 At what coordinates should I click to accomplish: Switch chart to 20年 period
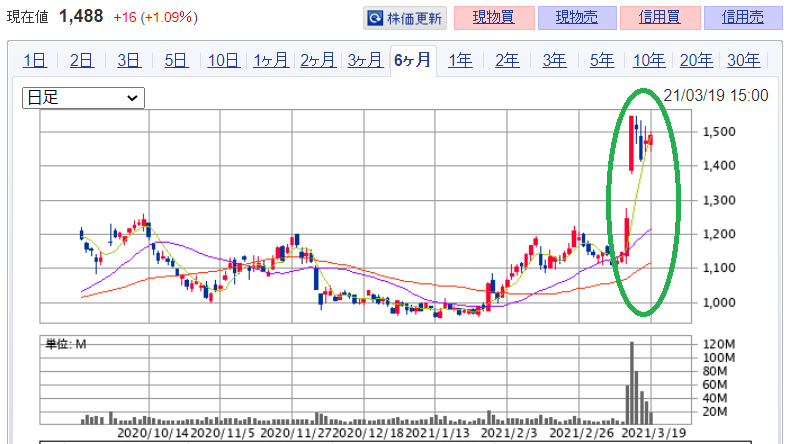coord(696,60)
